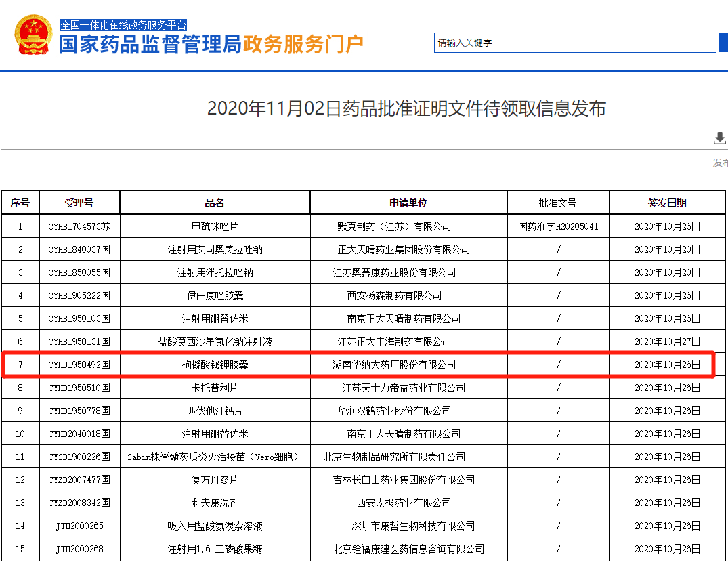The height and width of the screenshot is (561, 728).
Task: Select drug name 注射用1,6-二磷酸果糖
Action: [215, 549]
